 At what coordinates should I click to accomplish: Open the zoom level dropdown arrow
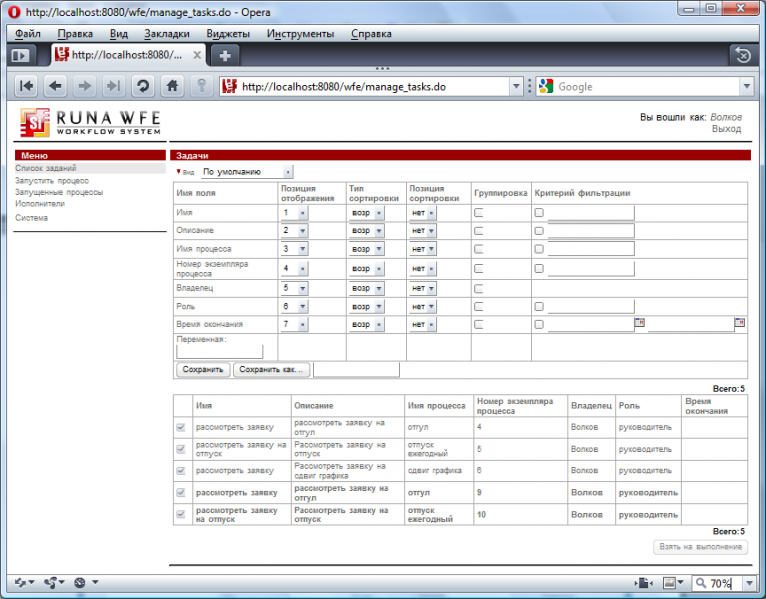(749, 583)
